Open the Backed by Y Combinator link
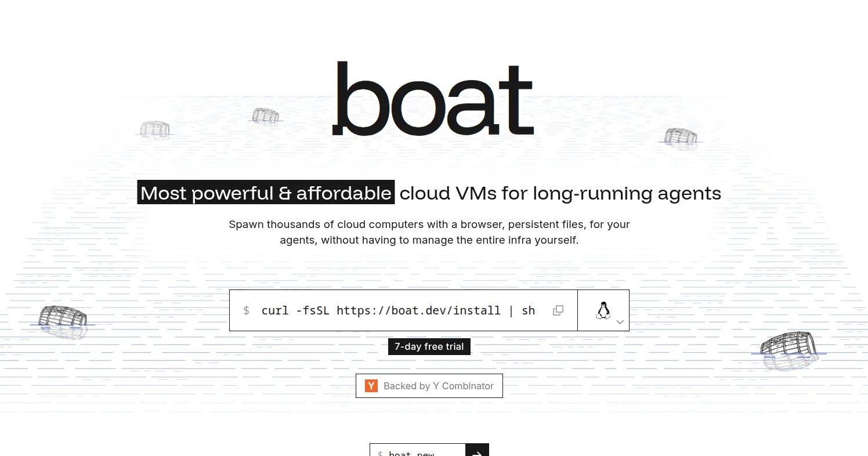868x456 pixels. pyautogui.click(x=429, y=386)
